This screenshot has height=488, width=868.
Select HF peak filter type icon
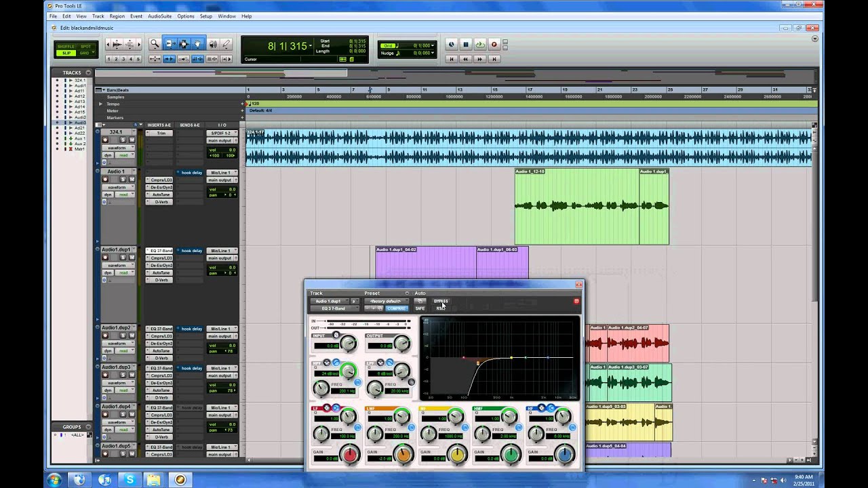coord(541,408)
